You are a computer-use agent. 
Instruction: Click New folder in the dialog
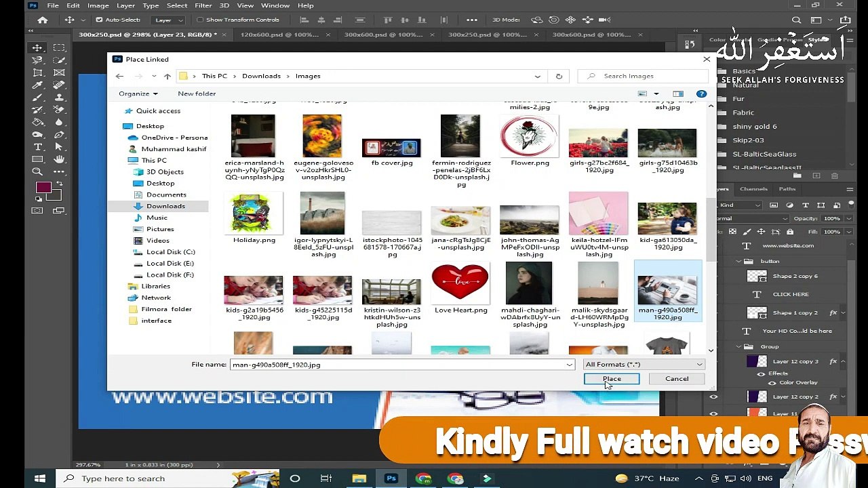click(197, 94)
